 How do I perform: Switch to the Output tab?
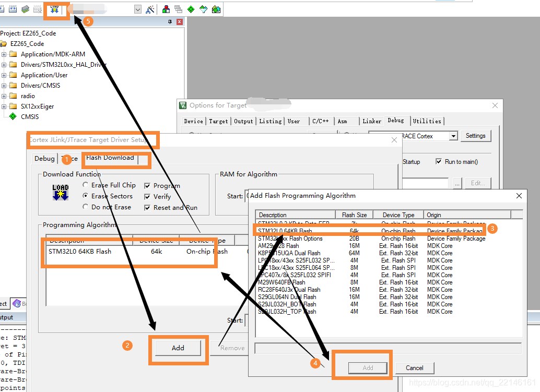243,121
